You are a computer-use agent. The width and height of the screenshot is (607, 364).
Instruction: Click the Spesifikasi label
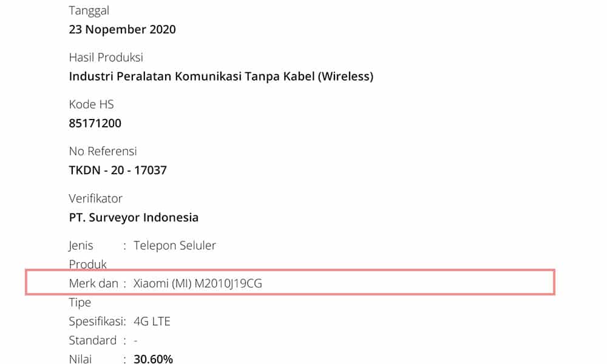97,321
